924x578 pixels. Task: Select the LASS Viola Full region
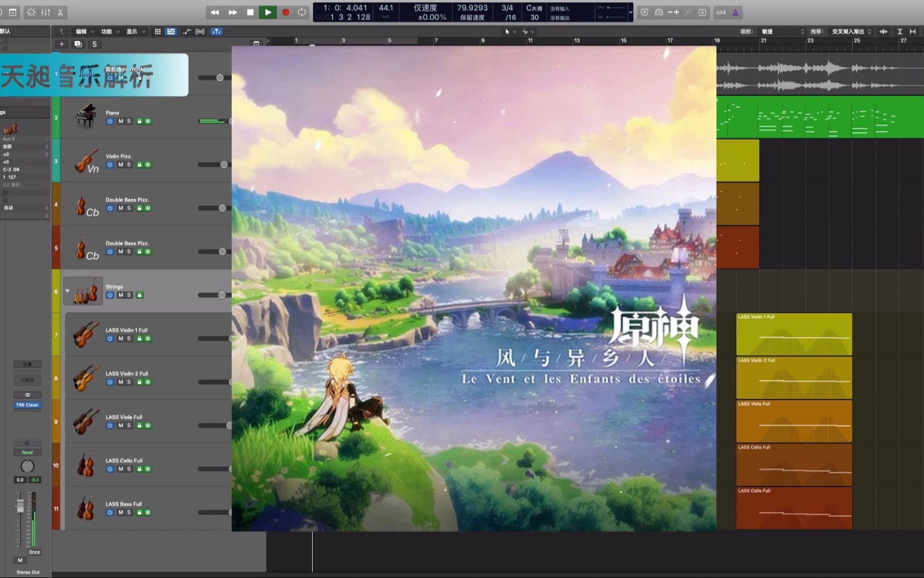point(794,421)
